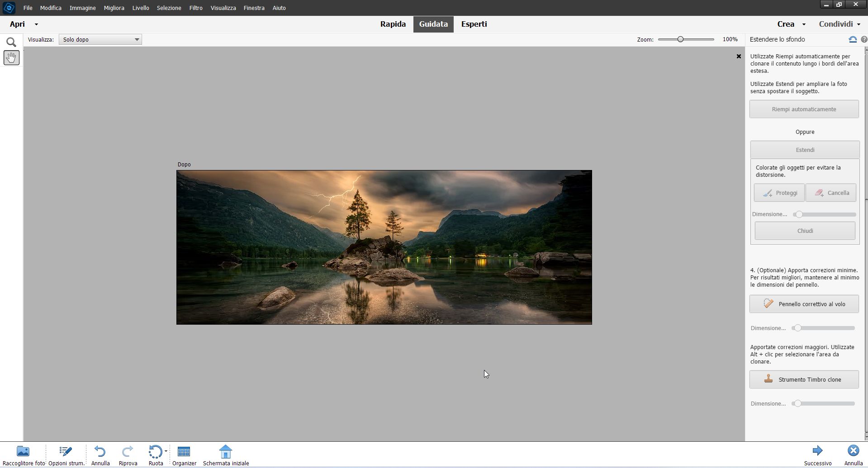Image resolution: width=868 pixels, height=468 pixels.
Task: Click the Chiudi button
Action: pos(805,231)
